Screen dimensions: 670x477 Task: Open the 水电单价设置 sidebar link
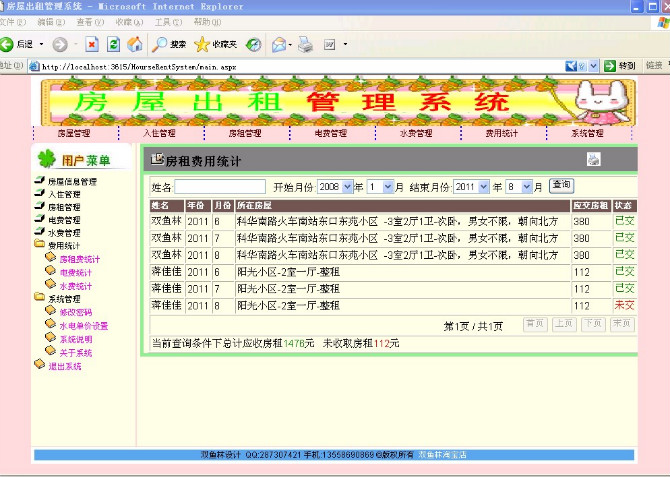point(84,326)
